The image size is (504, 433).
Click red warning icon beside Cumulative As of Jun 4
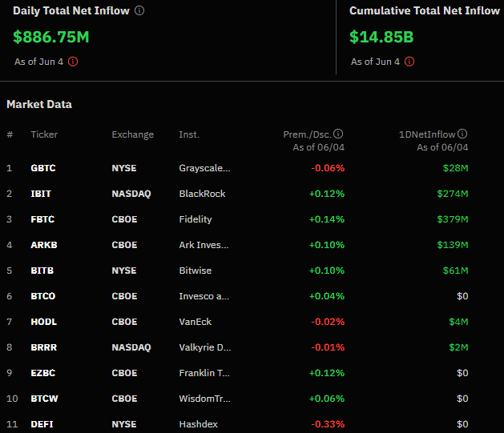point(409,62)
